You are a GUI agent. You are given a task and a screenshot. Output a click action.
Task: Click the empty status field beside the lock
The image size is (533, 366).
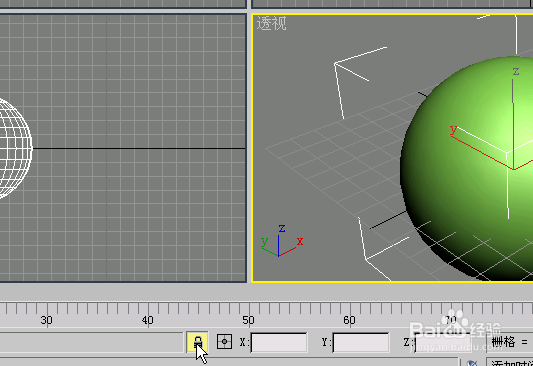92,343
